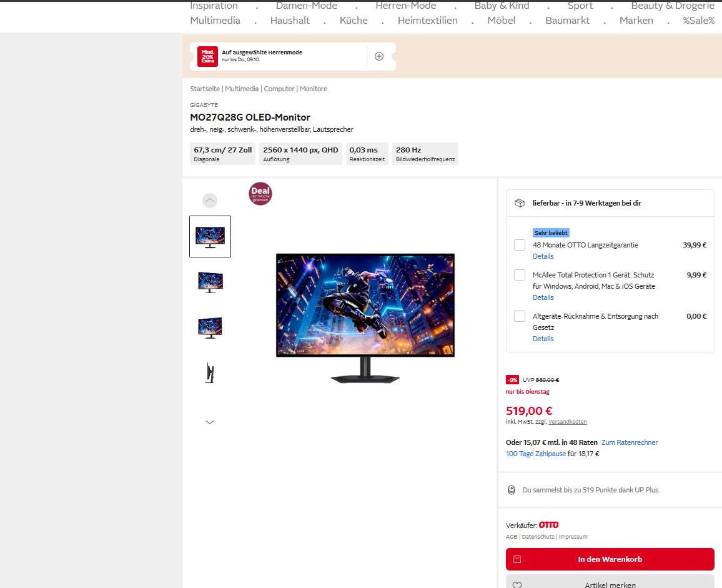Open the Datenschutz link
This screenshot has height=588, width=722.
(x=538, y=537)
